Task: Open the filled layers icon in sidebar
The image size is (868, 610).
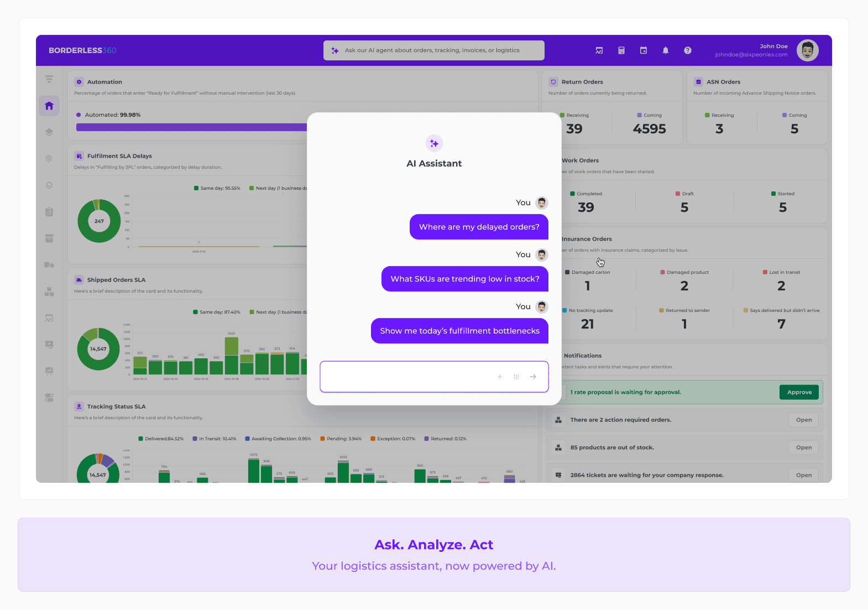Action: (49, 132)
